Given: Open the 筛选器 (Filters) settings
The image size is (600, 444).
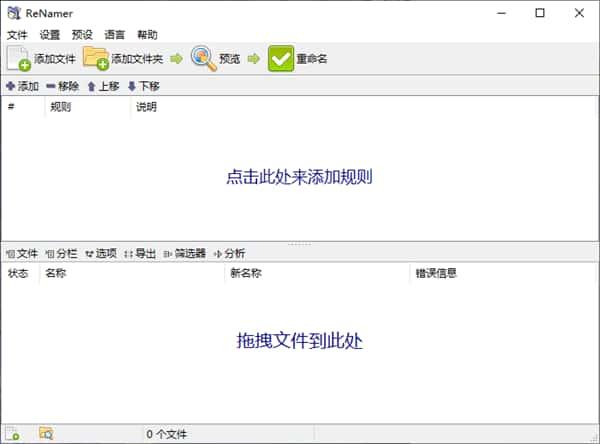Looking at the screenshot, I should pos(184,254).
